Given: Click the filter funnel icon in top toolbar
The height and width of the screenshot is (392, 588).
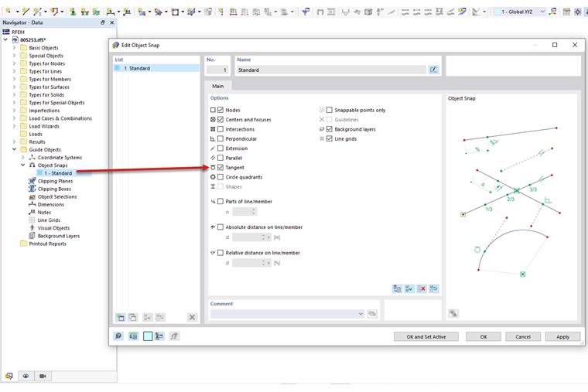Looking at the screenshot, I should pyautogui.click(x=306, y=12).
